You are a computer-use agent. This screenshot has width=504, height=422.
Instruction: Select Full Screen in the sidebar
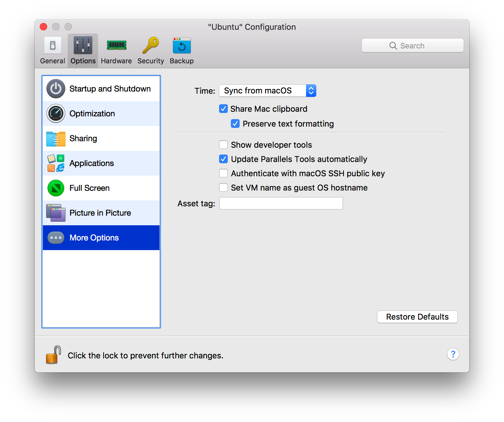coord(101,188)
